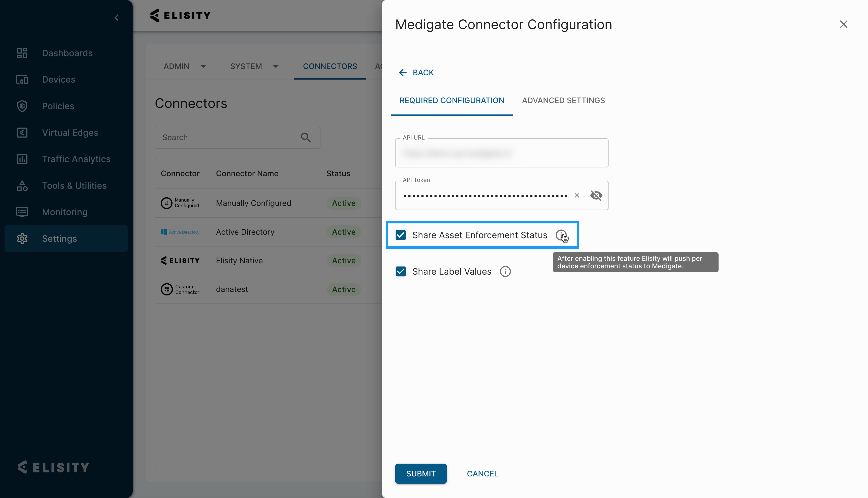Go to the Devices section

[59, 79]
